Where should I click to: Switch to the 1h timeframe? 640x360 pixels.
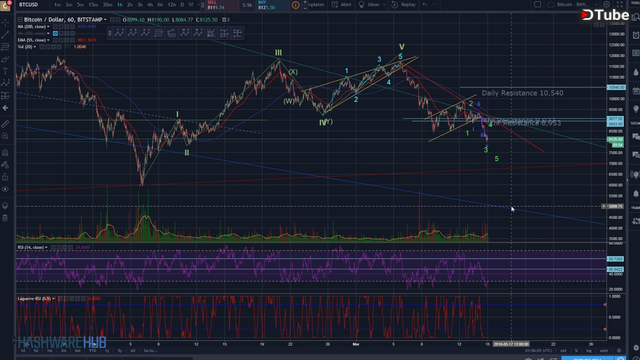tap(120, 5)
